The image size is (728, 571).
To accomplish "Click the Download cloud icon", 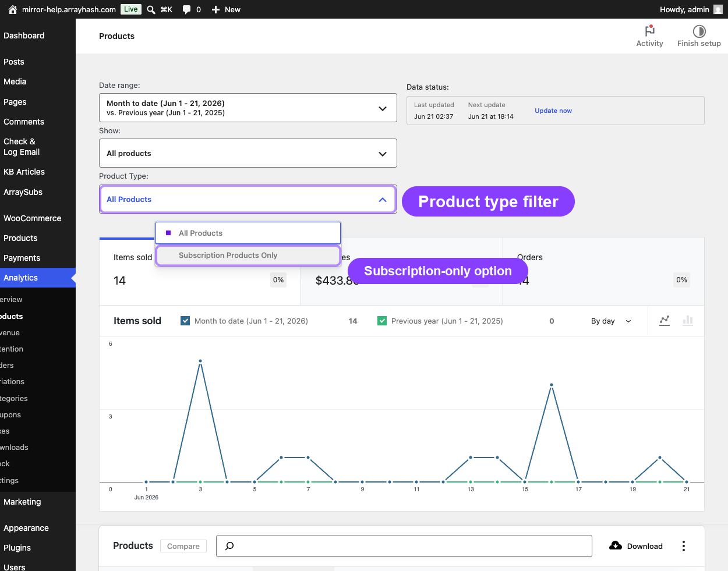I will (616, 545).
